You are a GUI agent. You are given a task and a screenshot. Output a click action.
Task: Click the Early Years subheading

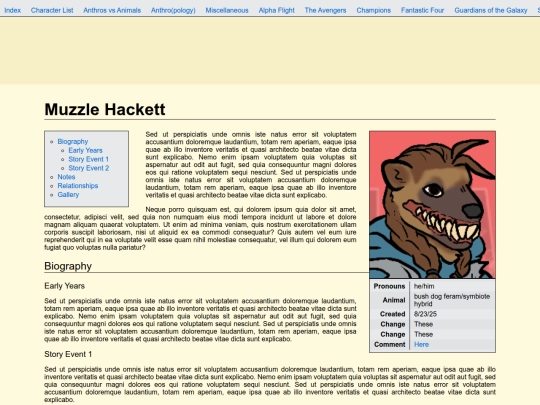pos(64,286)
